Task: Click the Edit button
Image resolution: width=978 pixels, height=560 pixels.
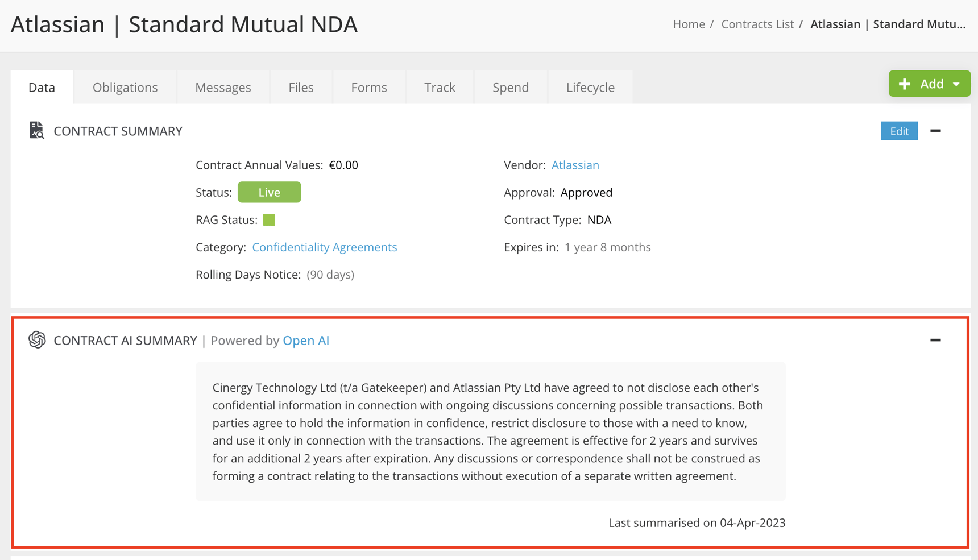Action: [x=899, y=131]
